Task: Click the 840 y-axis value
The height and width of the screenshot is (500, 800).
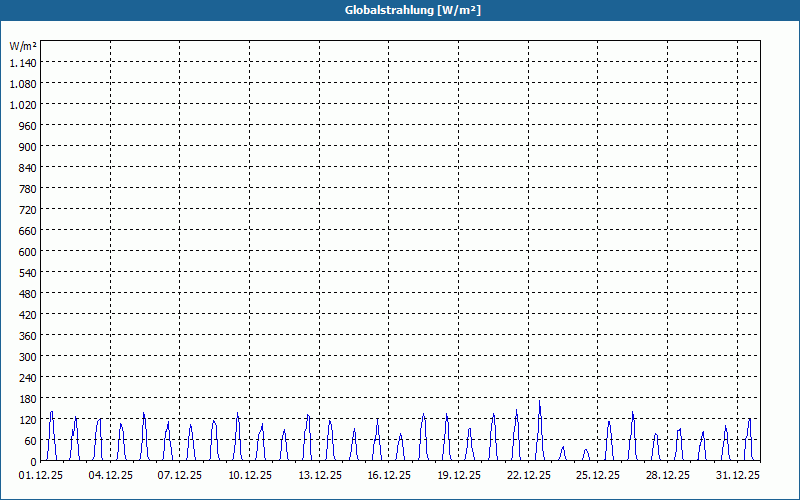Action: 28,168
